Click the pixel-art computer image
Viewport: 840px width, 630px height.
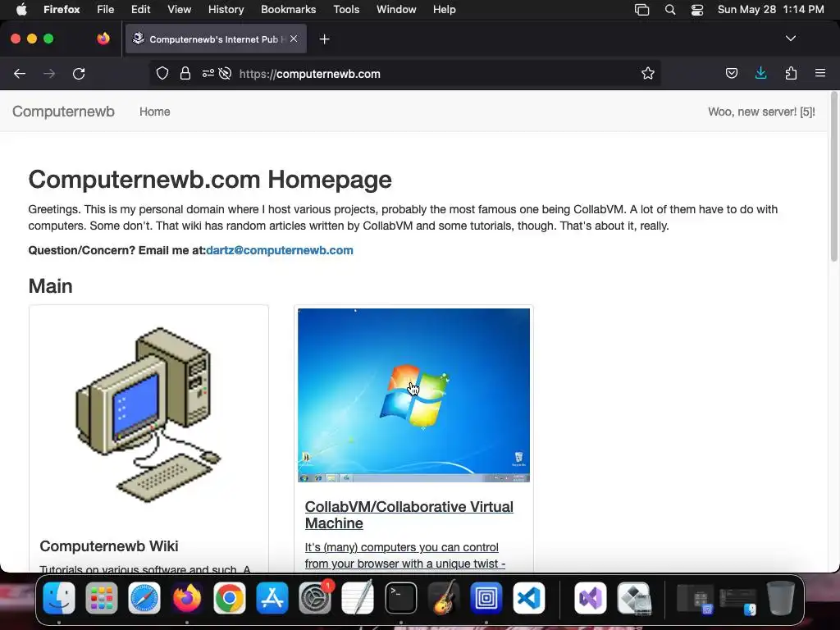click(x=148, y=414)
